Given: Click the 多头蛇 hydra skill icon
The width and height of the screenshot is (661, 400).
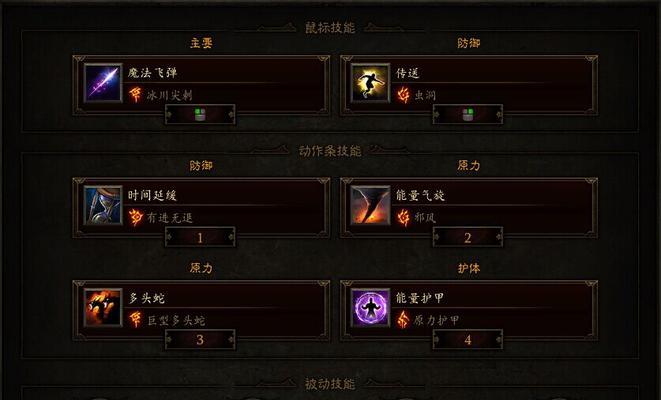Looking at the screenshot, I should click(103, 308).
